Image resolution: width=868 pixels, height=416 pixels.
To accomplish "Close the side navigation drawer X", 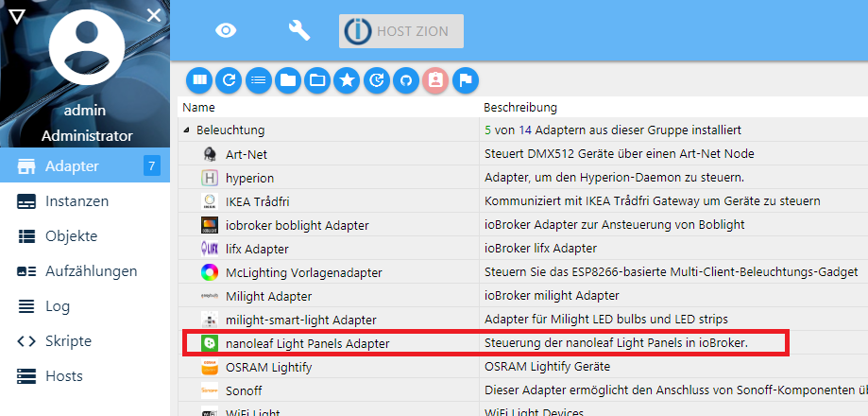I will point(154,15).
